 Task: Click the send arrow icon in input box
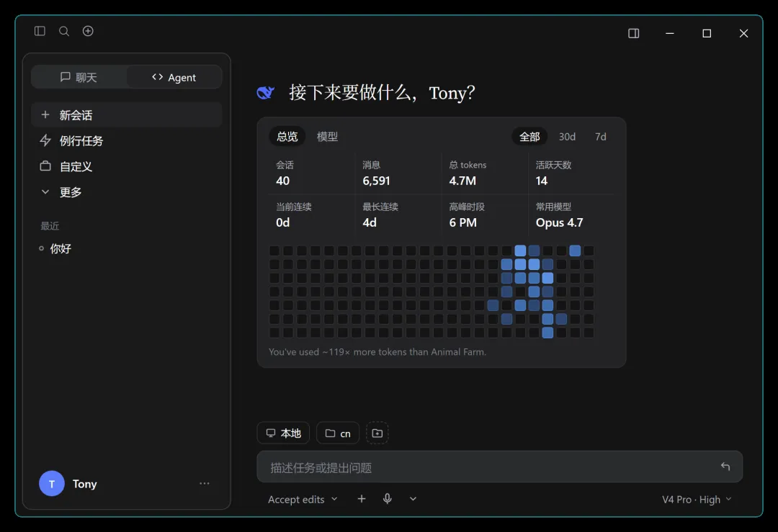pos(725,466)
